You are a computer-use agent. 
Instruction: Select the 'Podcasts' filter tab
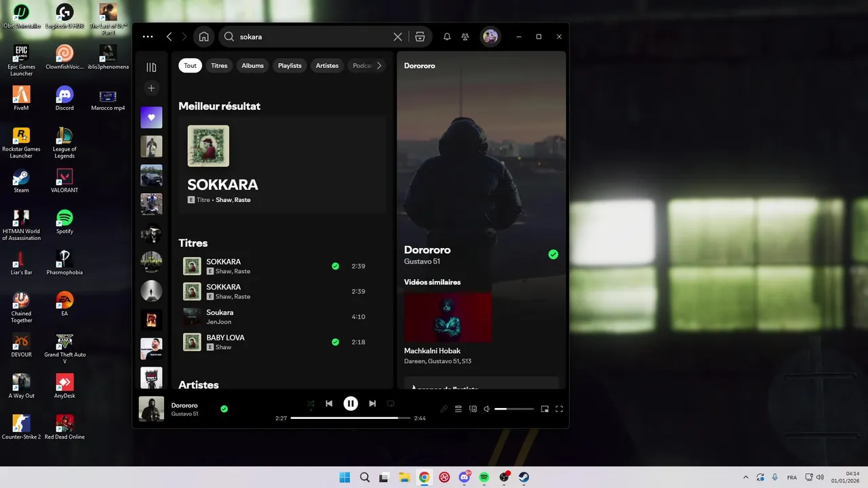click(361, 66)
